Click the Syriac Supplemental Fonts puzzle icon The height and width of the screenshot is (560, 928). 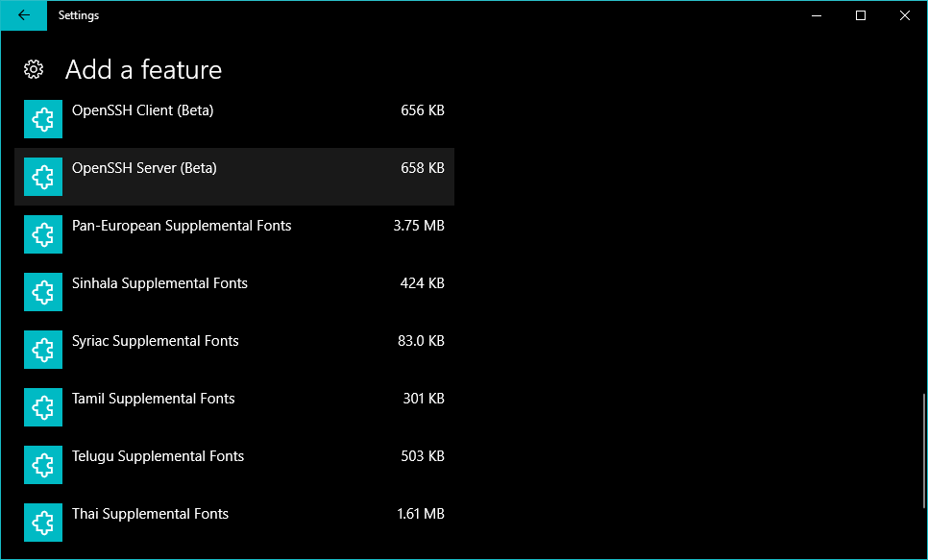click(43, 350)
